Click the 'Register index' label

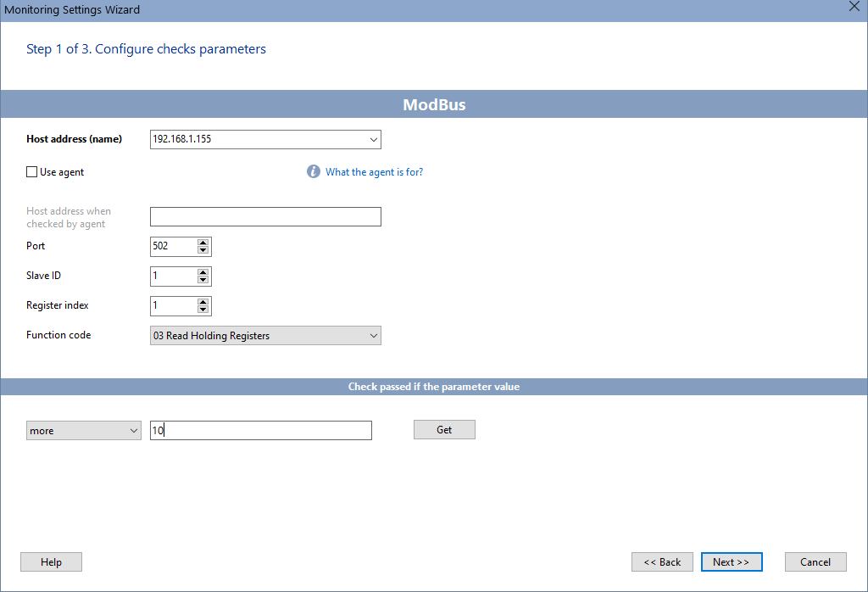click(x=58, y=305)
